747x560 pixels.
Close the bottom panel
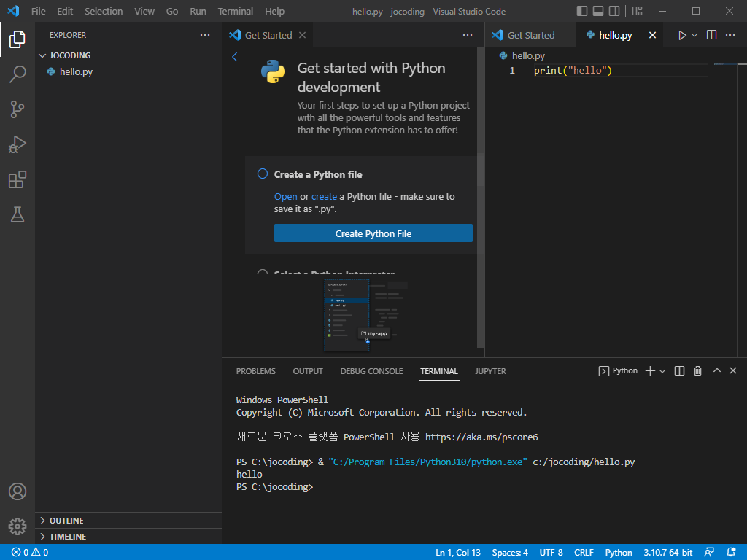click(732, 370)
